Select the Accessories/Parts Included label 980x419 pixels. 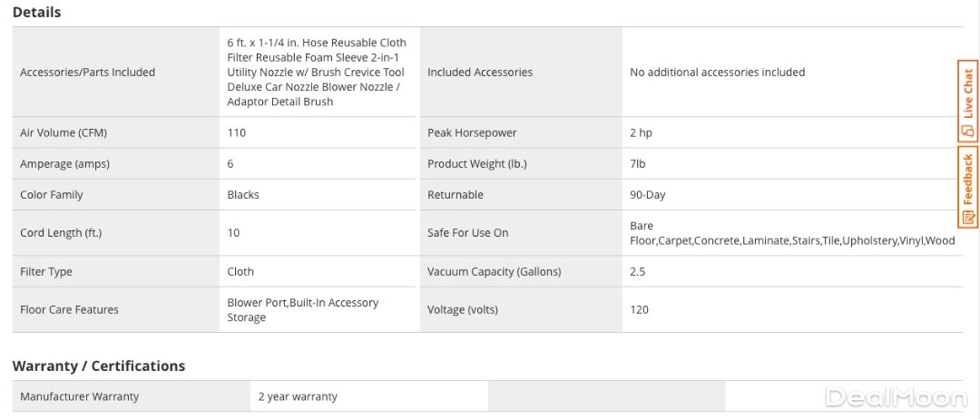87,73
